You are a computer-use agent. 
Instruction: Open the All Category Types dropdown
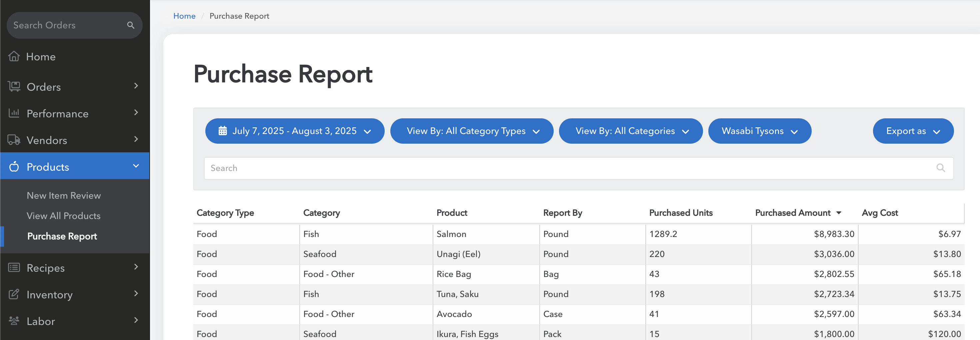(471, 131)
